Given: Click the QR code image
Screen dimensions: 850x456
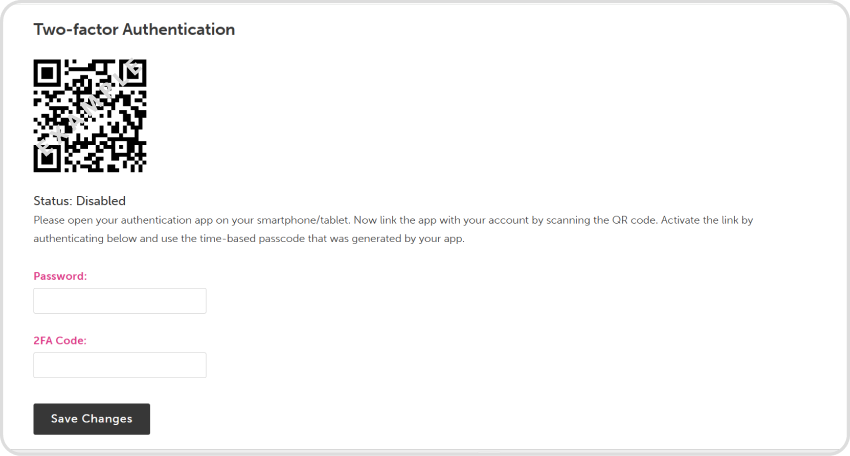Looking at the screenshot, I should pos(90,116).
